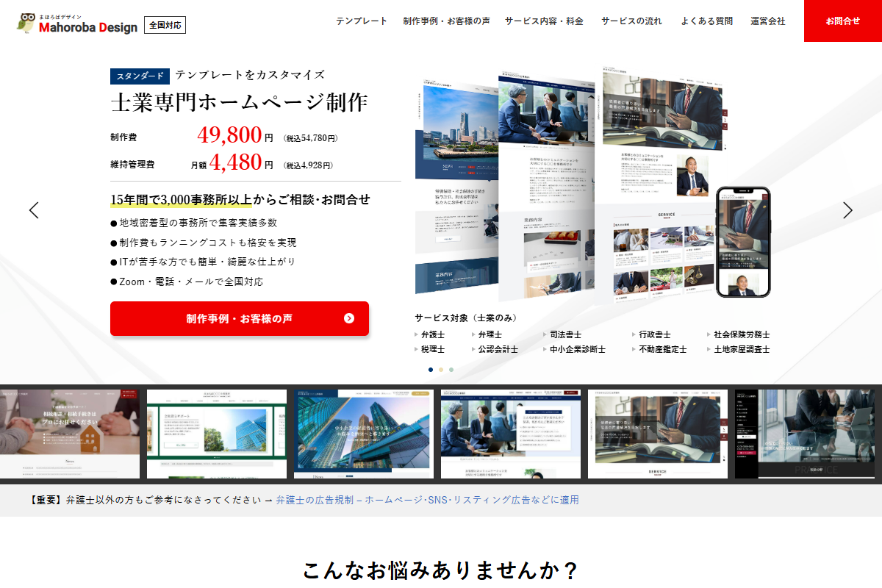Select first carousel pagination dot

(431, 370)
